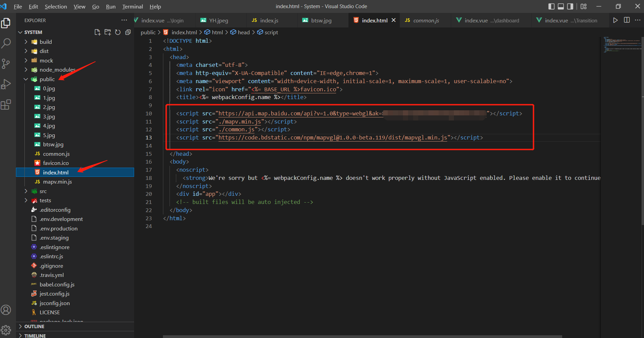Collapse the public folder
The width and height of the screenshot is (644, 338).
(26, 79)
